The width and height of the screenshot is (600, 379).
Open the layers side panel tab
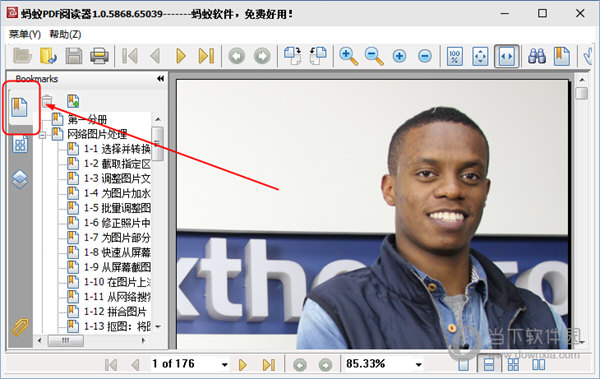point(20,179)
